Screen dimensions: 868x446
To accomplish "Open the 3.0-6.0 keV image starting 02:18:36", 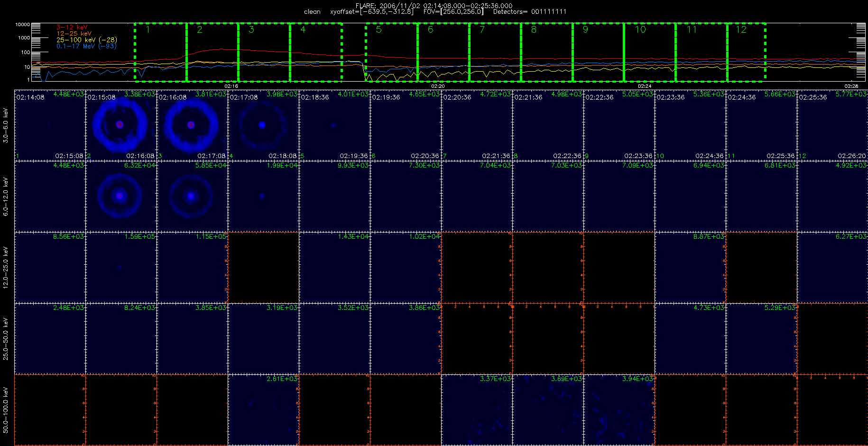I will (334, 125).
